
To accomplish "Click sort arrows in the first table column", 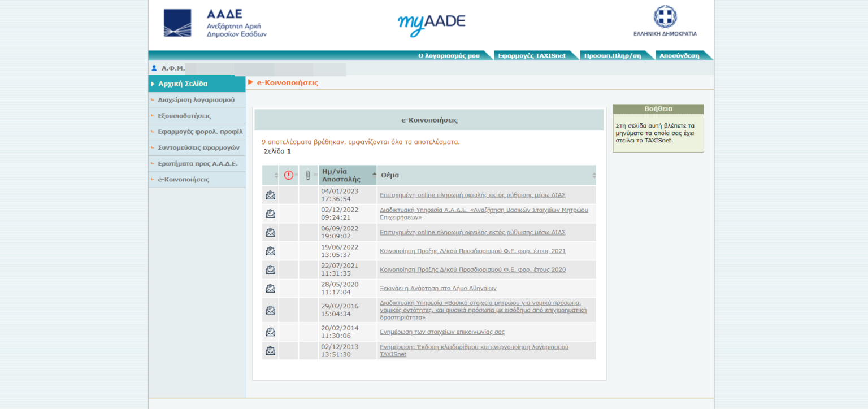I will coord(276,175).
